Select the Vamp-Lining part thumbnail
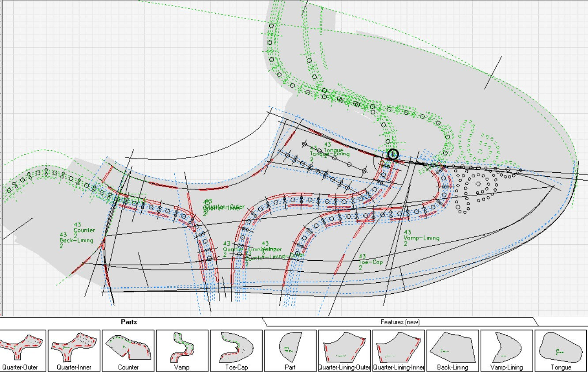 pos(506,350)
